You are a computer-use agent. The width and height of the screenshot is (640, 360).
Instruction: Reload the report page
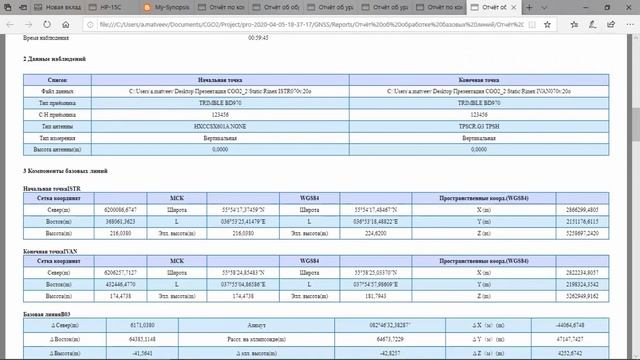pyautogui.click(x=47, y=24)
